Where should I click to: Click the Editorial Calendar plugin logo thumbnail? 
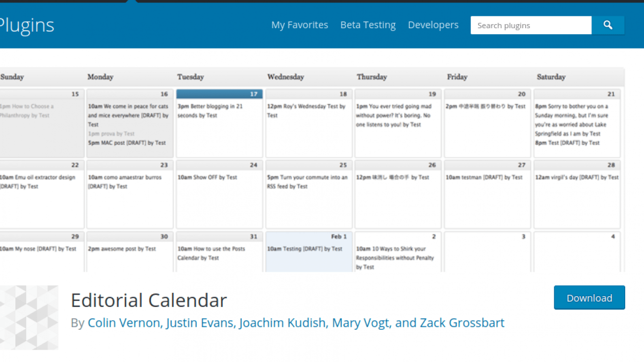pos(30,317)
